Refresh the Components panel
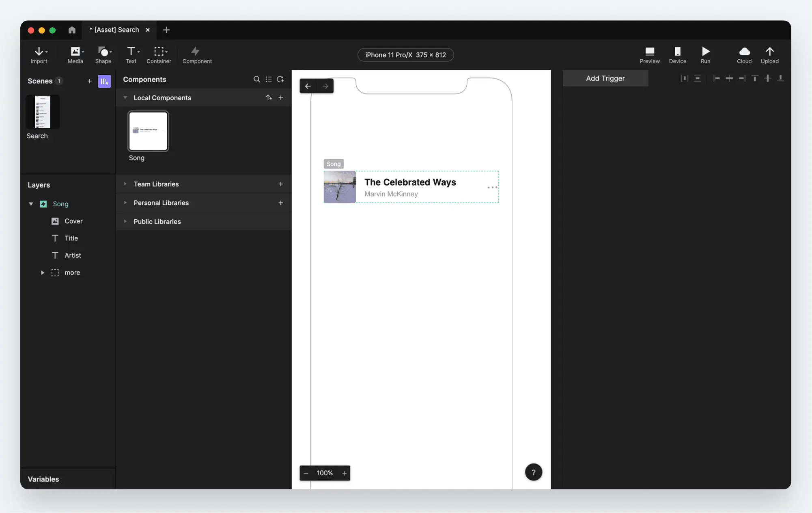The height and width of the screenshot is (513, 812). [280, 80]
